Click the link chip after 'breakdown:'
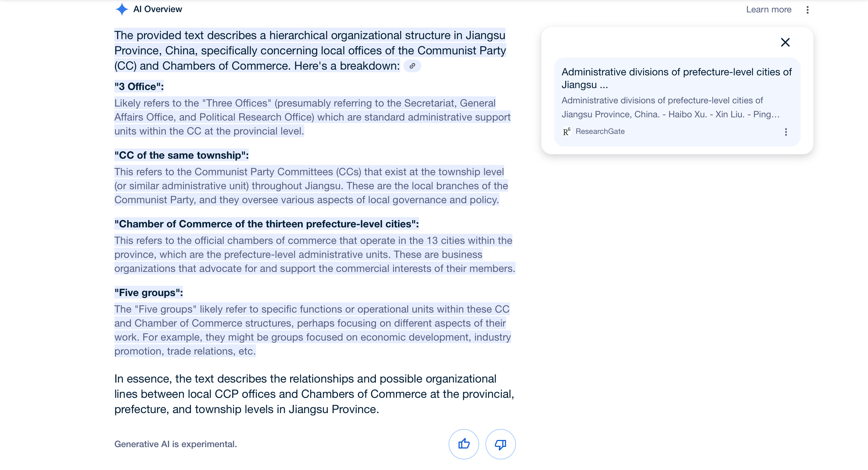This screenshot has width=868, height=470. pyautogui.click(x=412, y=66)
